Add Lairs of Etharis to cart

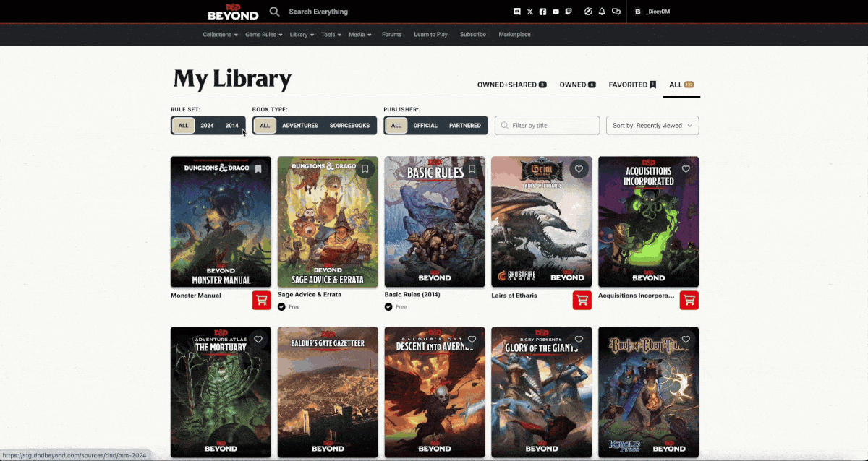582,300
